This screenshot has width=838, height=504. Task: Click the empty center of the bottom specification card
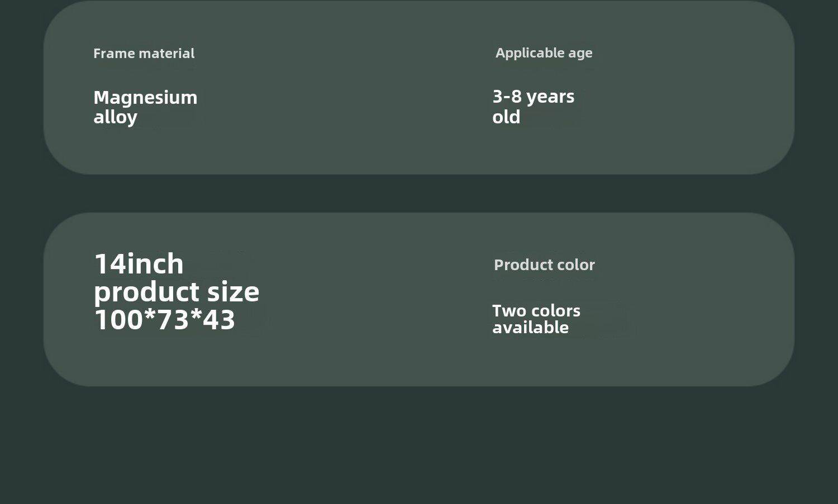[x=374, y=300]
